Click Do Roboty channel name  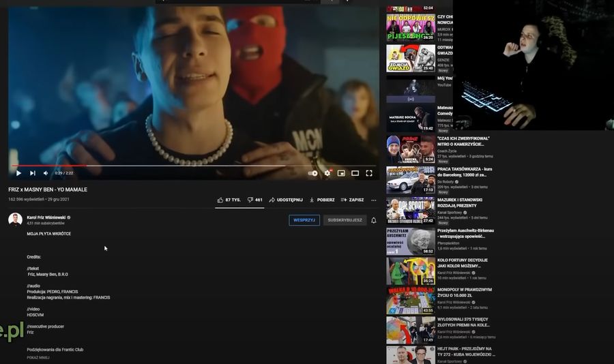coord(445,181)
